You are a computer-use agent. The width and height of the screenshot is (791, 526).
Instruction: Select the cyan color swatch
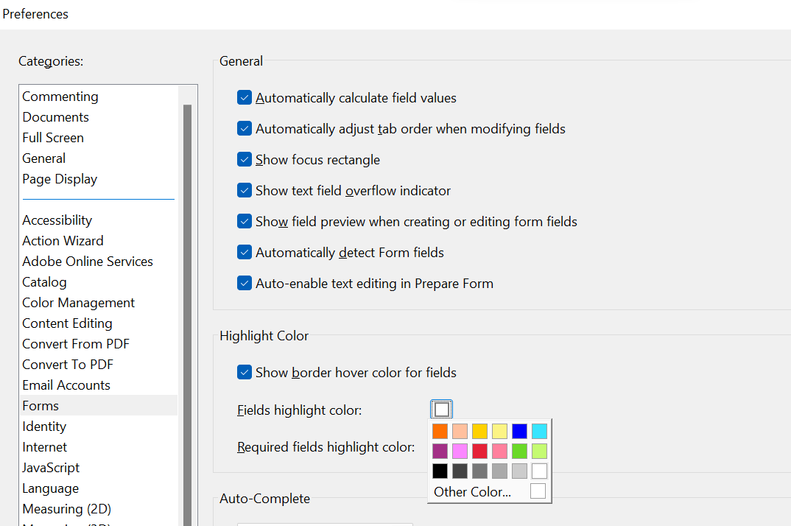pos(539,431)
